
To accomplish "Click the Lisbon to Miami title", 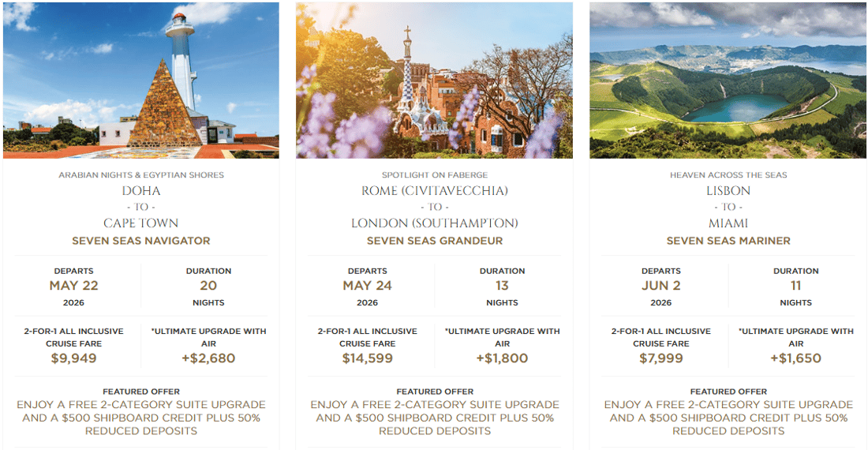I will point(728,207).
